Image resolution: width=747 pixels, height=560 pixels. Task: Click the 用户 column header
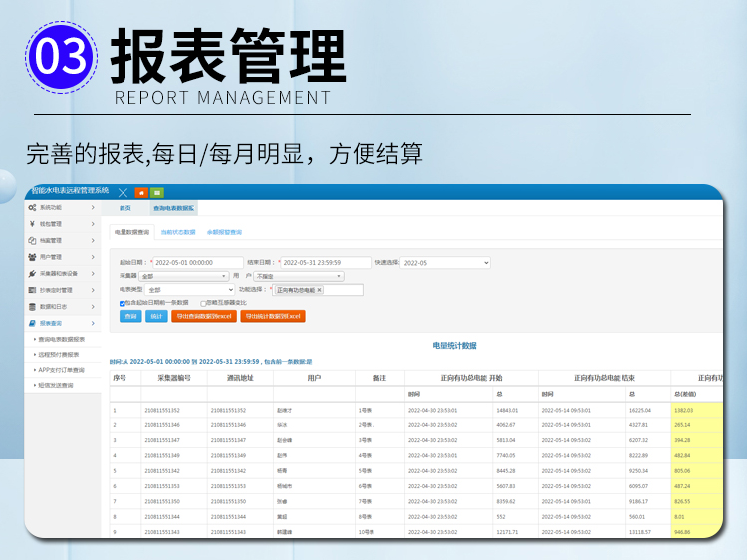[314, 378]
